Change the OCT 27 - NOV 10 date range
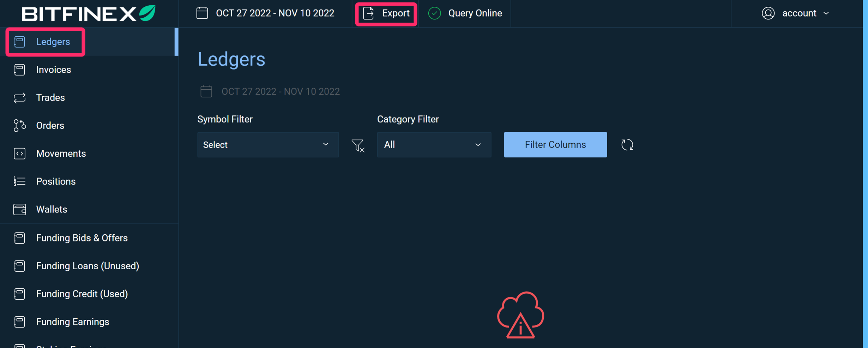This screenshot has height=348, width=868. click(x=275, y=13)
